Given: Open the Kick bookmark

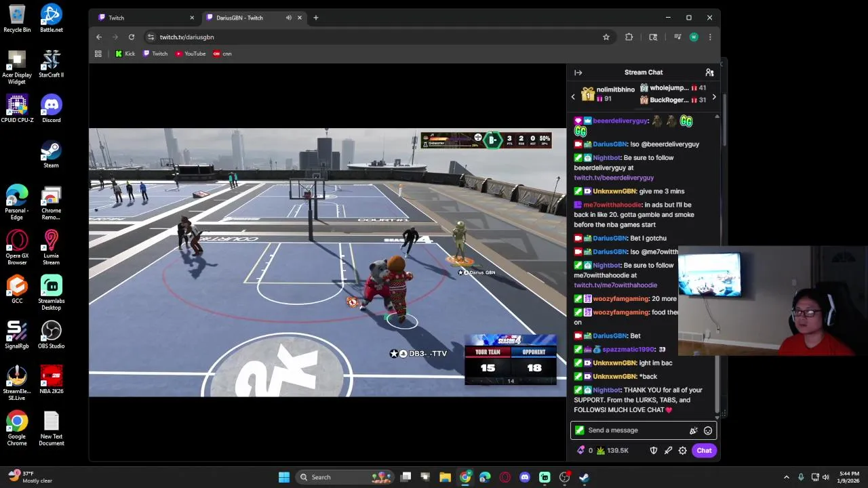Looking at the screenshot, I should click(125, 54).
